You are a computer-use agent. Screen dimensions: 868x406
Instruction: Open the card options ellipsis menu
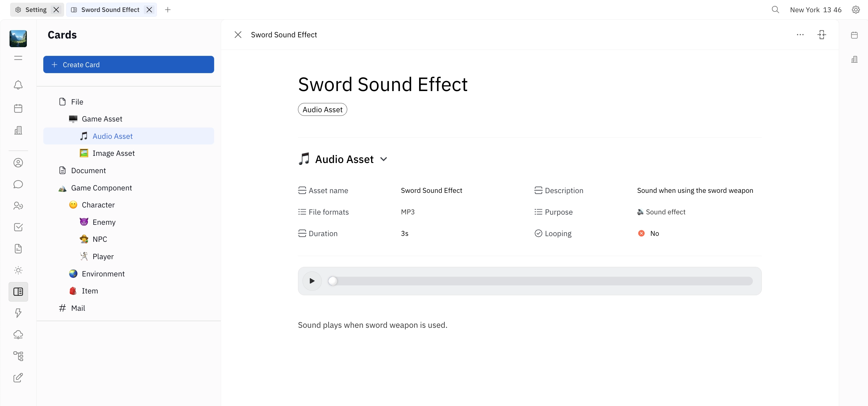(800, 35)
